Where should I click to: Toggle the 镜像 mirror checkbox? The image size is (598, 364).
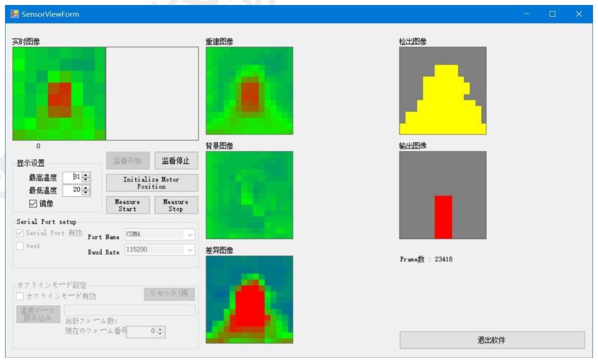pyautogui.click(x=34, y=204)
